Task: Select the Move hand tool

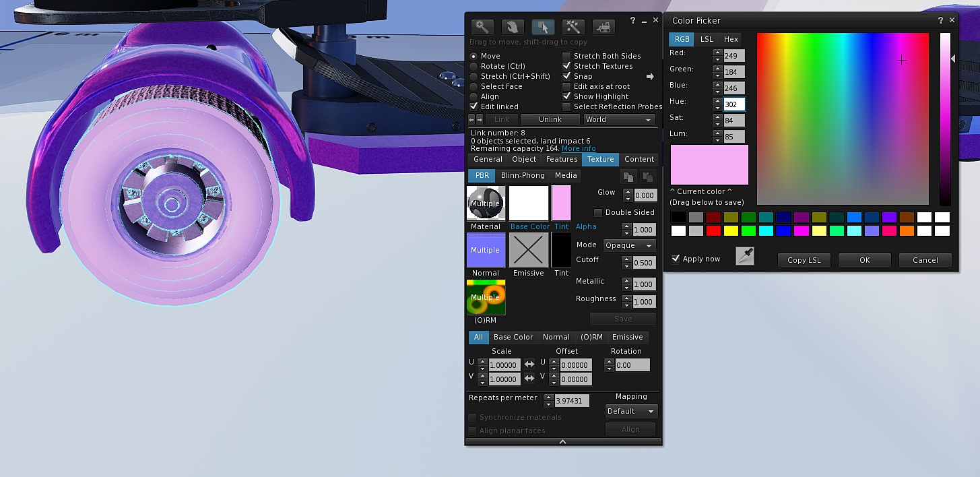Action: pos(513,27)
